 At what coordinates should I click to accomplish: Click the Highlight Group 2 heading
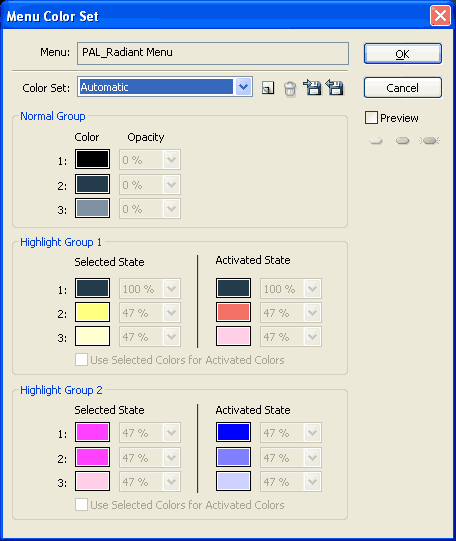[61, 390]
